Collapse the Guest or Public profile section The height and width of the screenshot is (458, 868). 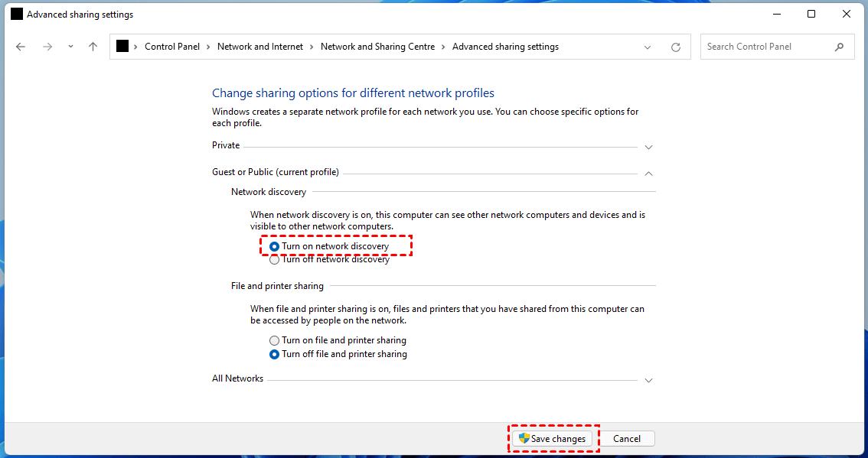pyautogui.click(x=648, y=174)
